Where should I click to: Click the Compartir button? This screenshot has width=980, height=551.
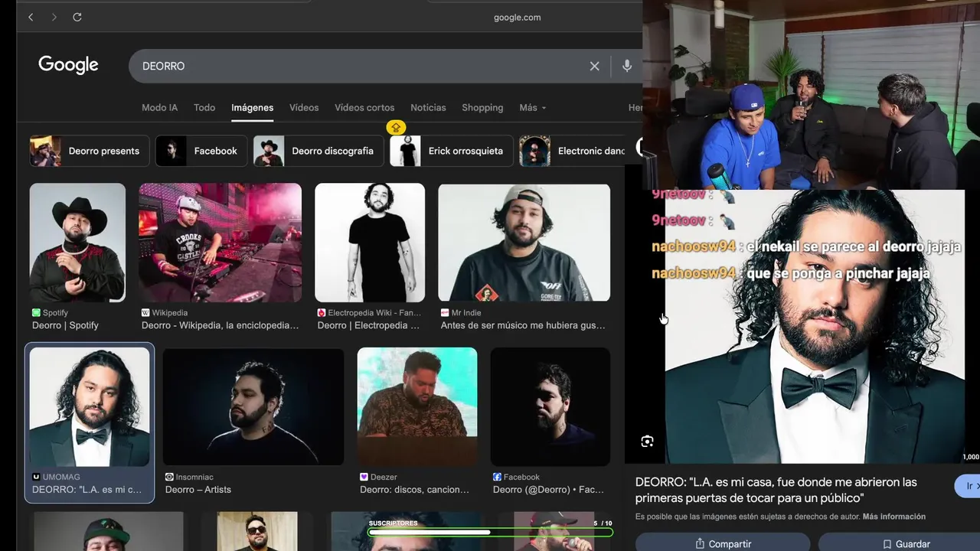point(723,543)
